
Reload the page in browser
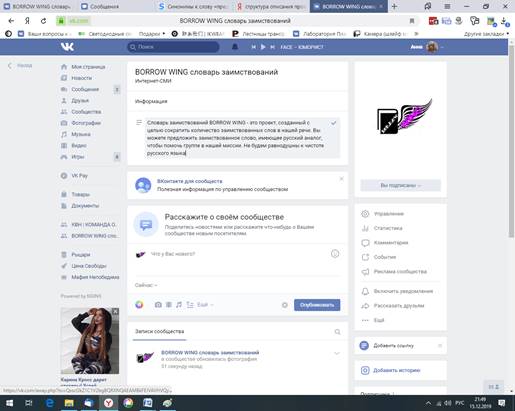click(x=43, y=21)
